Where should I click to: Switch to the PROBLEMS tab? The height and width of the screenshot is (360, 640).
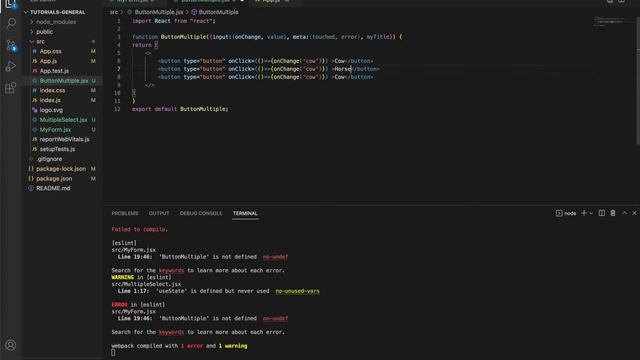click(125, 213)
